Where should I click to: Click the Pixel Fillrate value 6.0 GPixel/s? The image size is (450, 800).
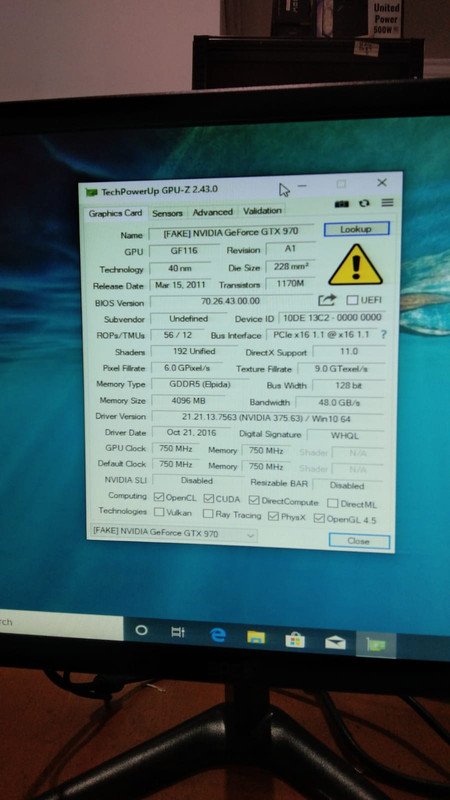click(187, 367)
